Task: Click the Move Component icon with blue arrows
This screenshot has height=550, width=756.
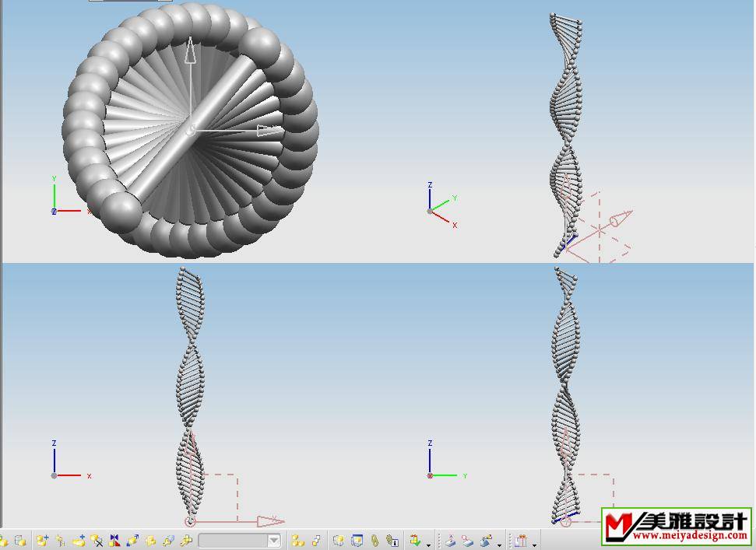Action: coord(132,541)
